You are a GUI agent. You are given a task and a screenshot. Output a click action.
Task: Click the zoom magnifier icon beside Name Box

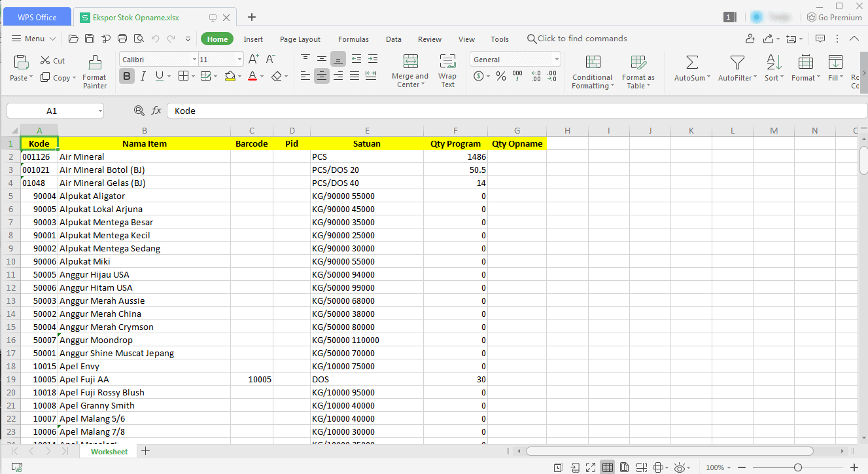(139, 111)
